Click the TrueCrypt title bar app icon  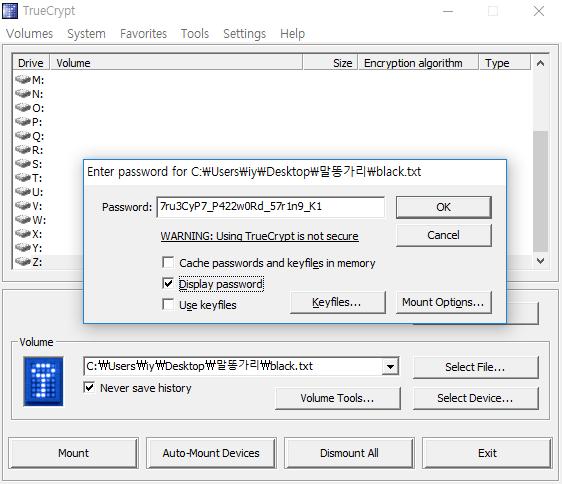[x=10, y=11]
